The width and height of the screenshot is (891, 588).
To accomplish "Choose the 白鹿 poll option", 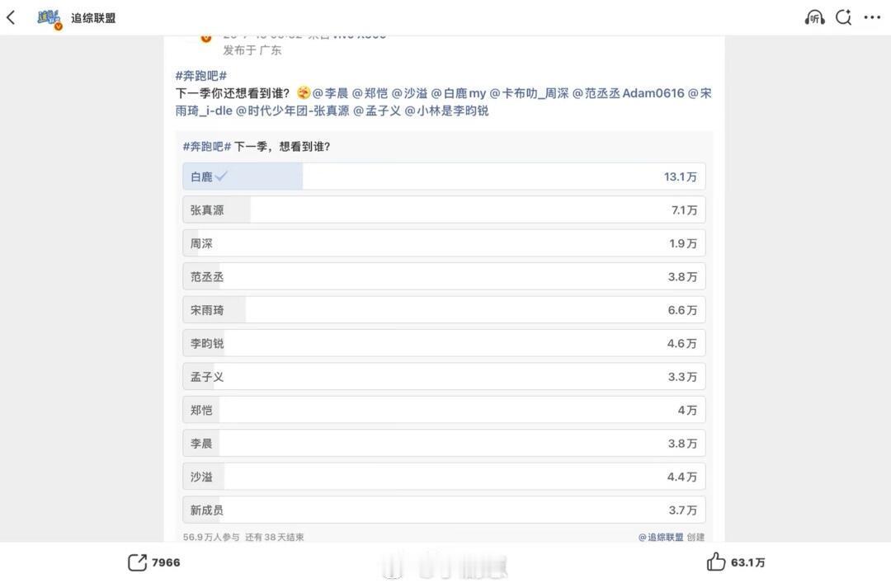I will click(x=444, y=176).
